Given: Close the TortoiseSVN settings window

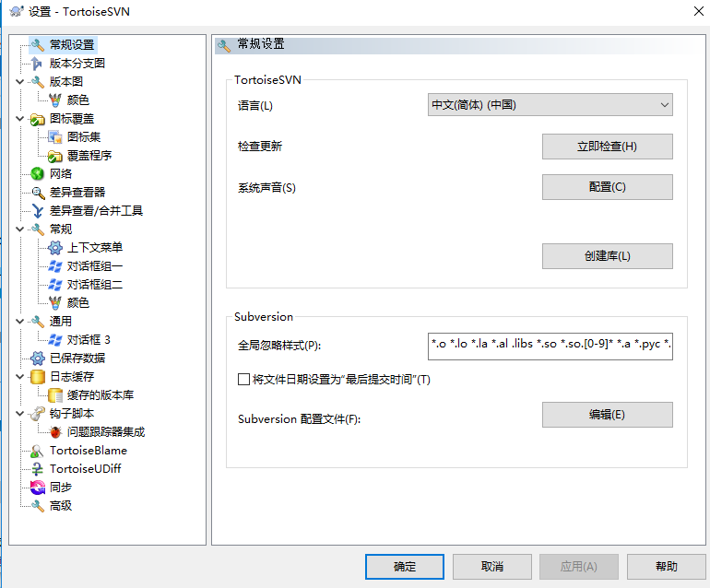Looking at the screenshot, I should tap(699, 11).
